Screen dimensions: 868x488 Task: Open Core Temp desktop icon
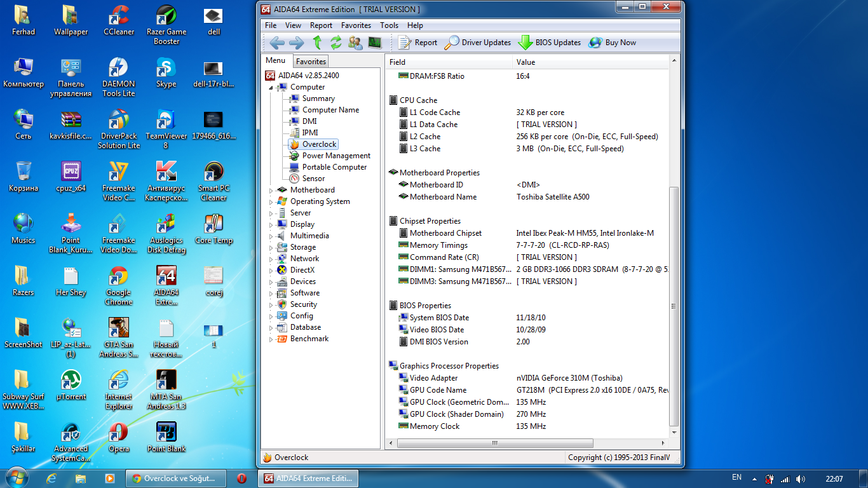(214, 229)
